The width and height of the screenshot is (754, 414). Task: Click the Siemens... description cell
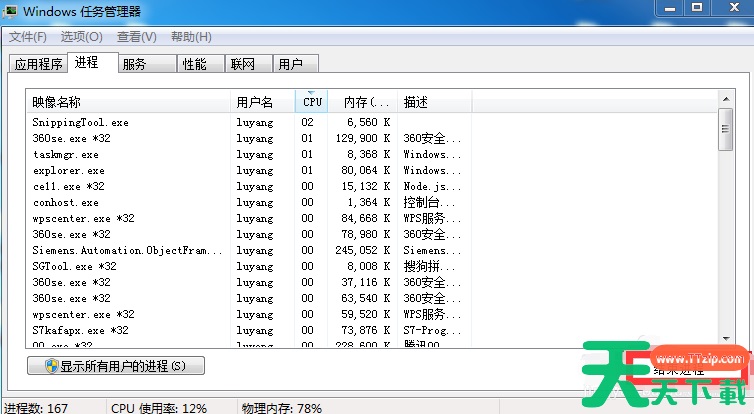point(432,250)
